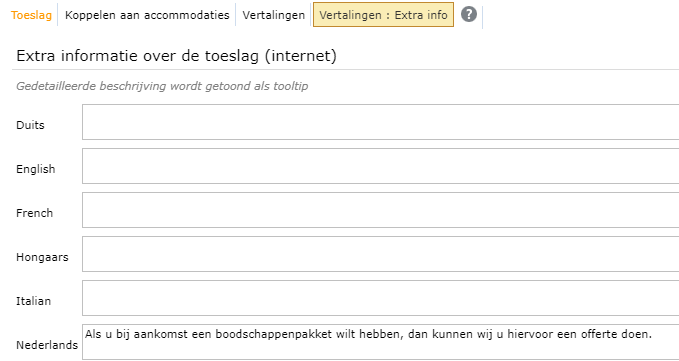Click the English field label
Screen dimensions: 679x361
[36, 169]
